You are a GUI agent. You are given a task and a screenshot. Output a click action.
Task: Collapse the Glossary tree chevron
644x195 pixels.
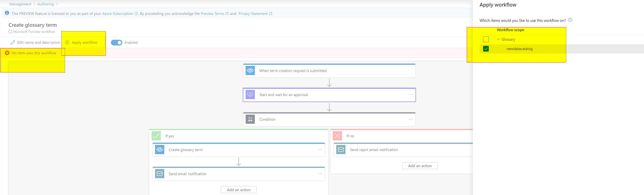498,39
